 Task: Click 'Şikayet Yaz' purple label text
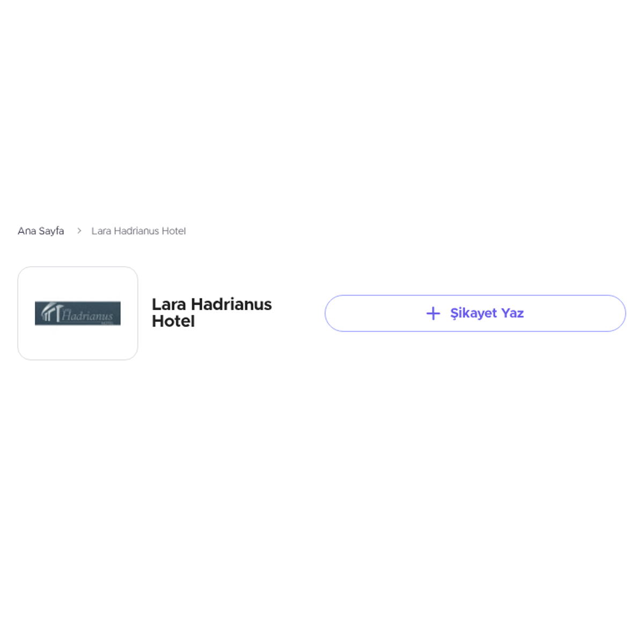487,313
